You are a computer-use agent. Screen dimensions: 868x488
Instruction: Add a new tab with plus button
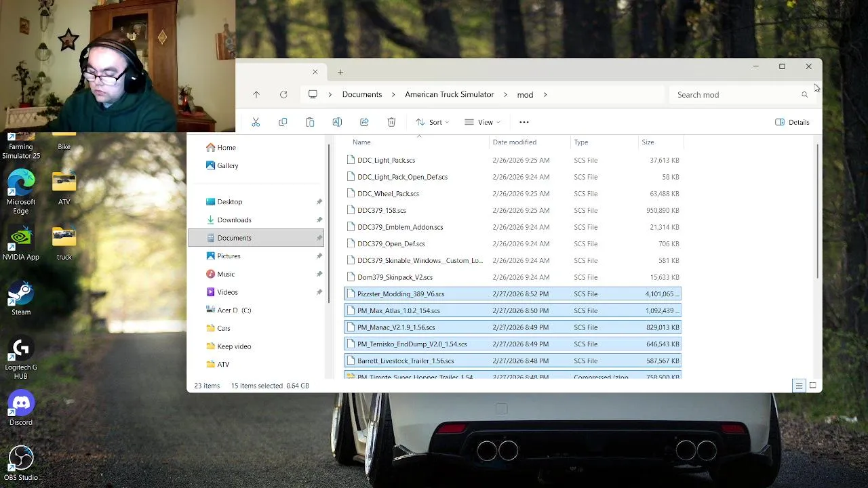pyautogui.click(x=340, y=72)
